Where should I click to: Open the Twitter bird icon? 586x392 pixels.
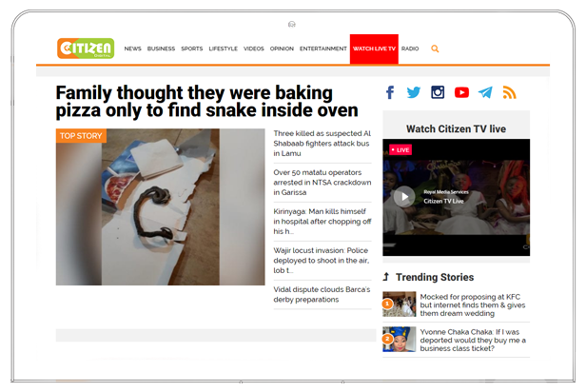click(x=413, y=92)
